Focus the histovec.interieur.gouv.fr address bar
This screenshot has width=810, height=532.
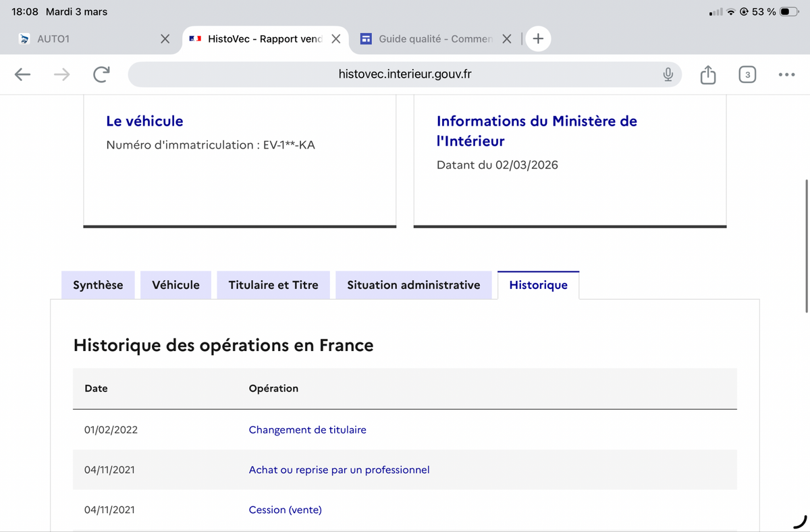pos(405,74)
